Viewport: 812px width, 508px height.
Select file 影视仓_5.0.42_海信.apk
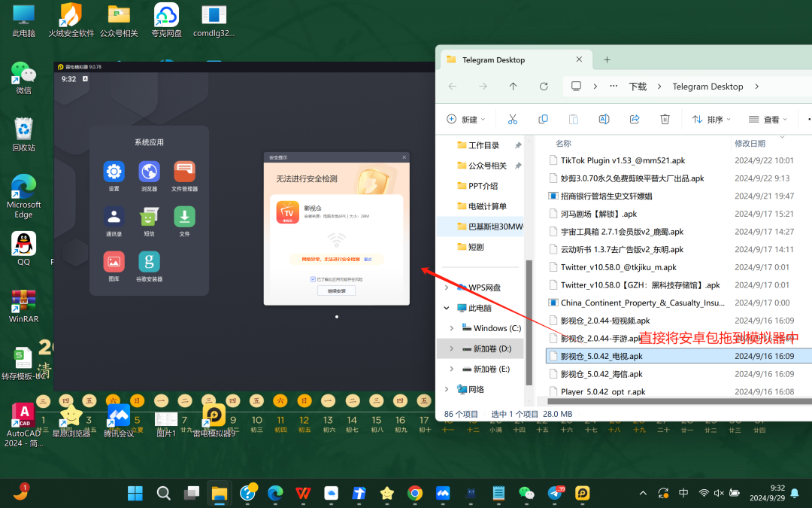(601, 374)
